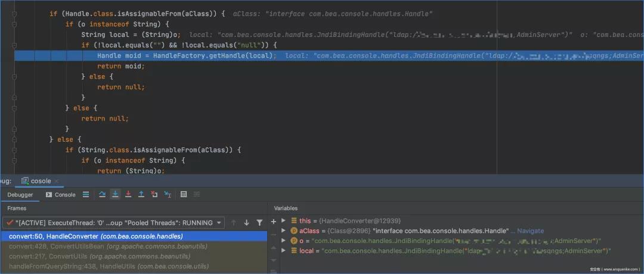
Task: Click the parameter icon beside aClass
Action: click(294, 231)
